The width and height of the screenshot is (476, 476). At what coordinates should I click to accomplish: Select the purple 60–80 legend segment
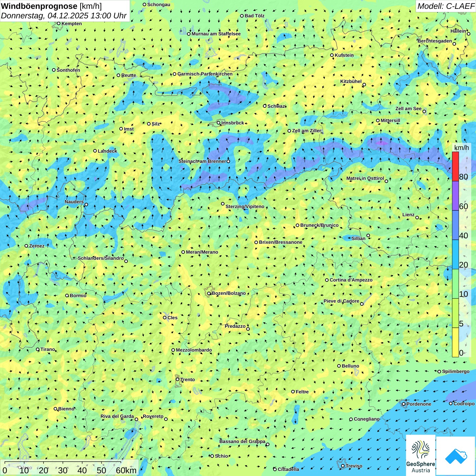click(x=455, y=196)
